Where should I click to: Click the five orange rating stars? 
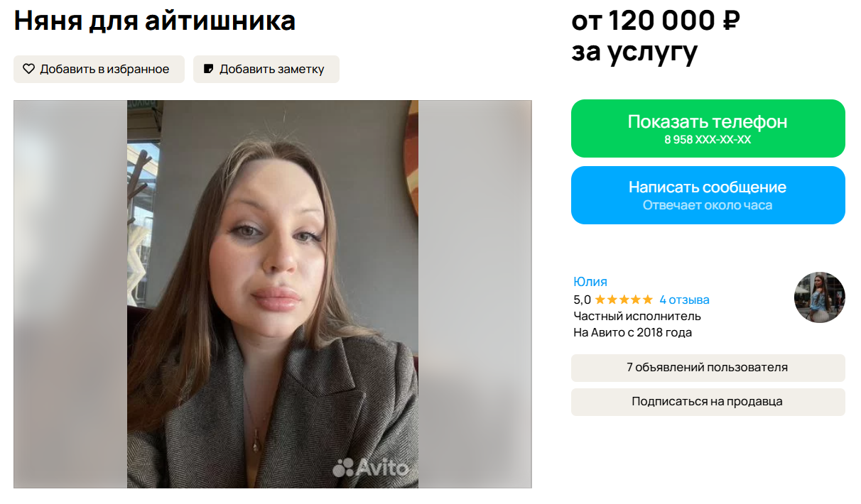(x=623, y=300)
